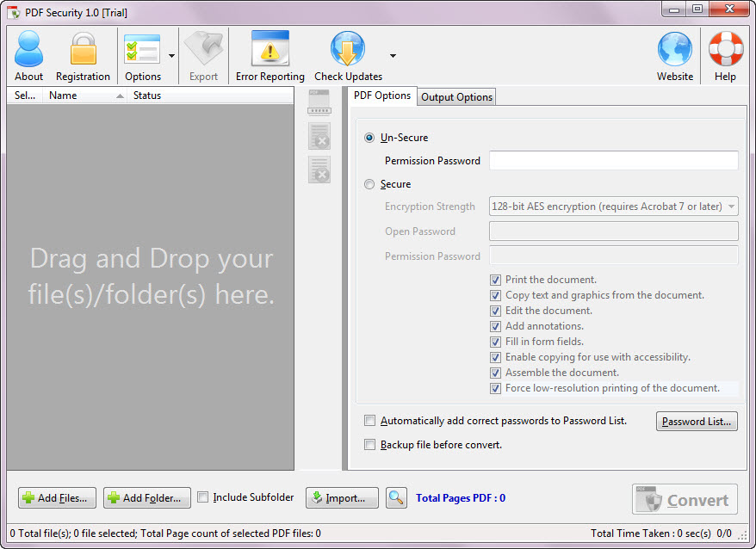756x549 pixels.
Task: Click the PDF Security app icon in title bar
Action: coord(14,13)
